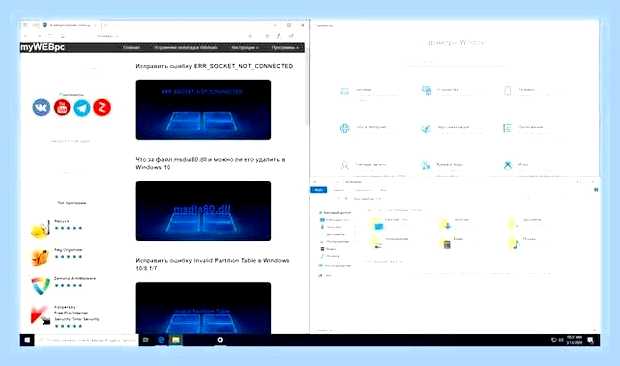Click the Settings window search field
Viewport: 620px width, 366px height.
456,62
